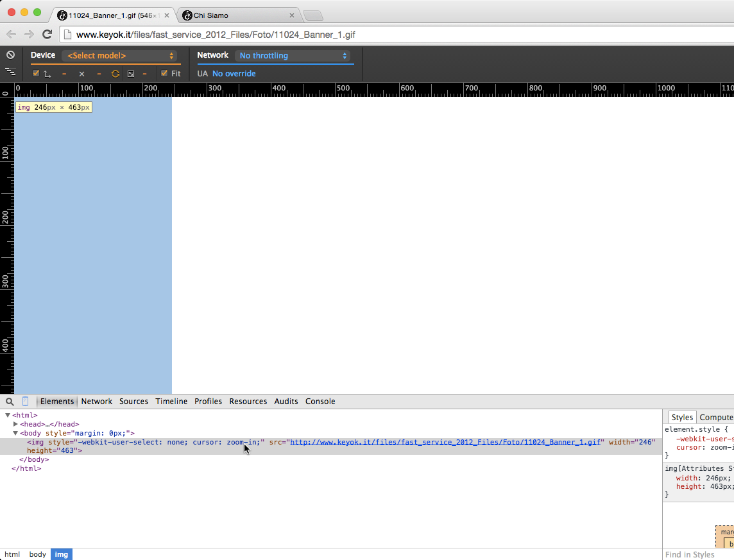Click favicon of Chi Siamo tab
This screenshot has width=734, height=560.
tap(187, 15)
